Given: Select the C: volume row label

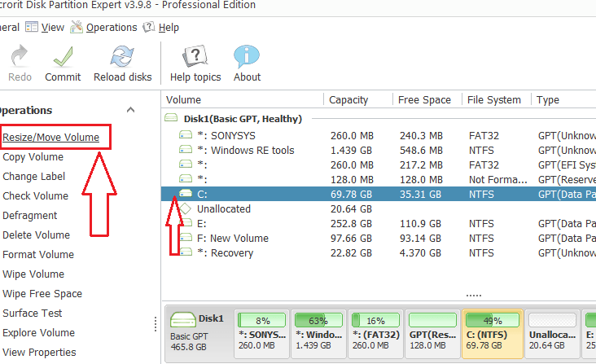Looking at the screenshot, I should (x=202, y=194).
